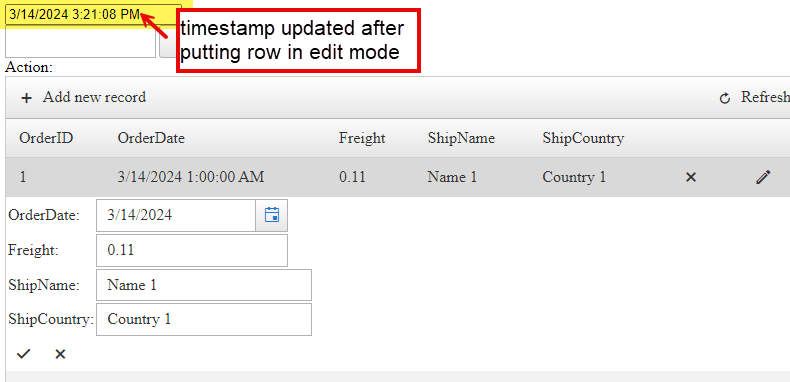Click the Freight column header
The image size is (790, 382).
click(x=362, y=138)
